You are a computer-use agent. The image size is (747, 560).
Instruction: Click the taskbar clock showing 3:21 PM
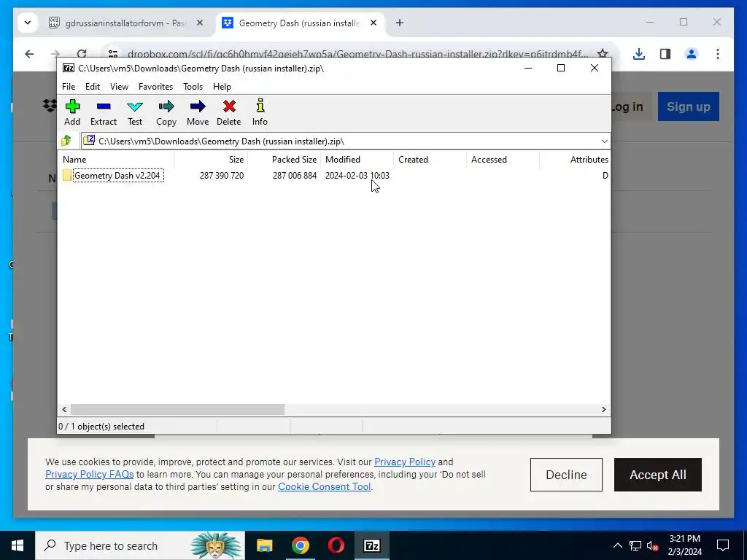tap(684, 545)
